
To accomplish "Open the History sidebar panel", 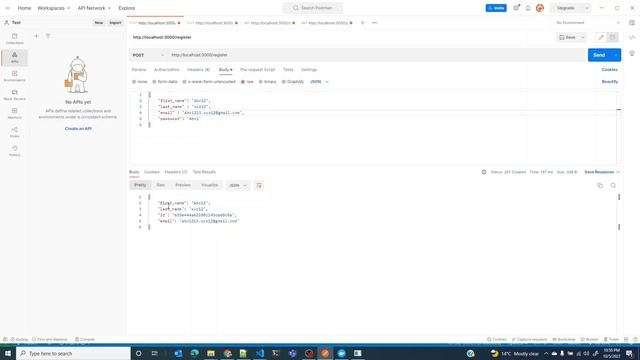I will (14, 151).
